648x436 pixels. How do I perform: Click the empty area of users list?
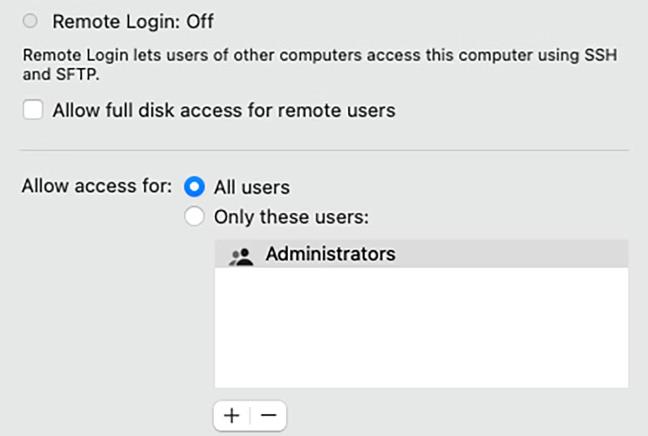point(420,330)
